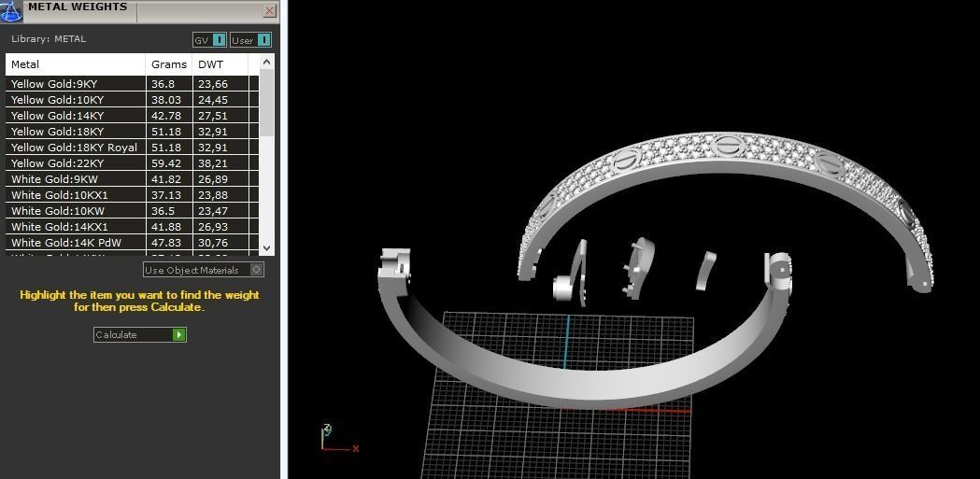This screenshot has width=980, height=479.
Task: Toggle the User library switch
Action: pos(250,40)
